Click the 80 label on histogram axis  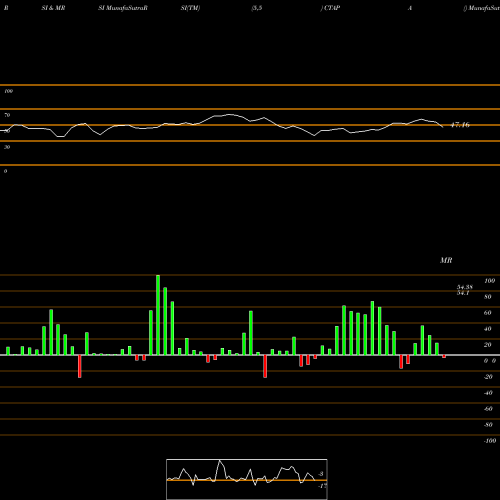[488, 297]
